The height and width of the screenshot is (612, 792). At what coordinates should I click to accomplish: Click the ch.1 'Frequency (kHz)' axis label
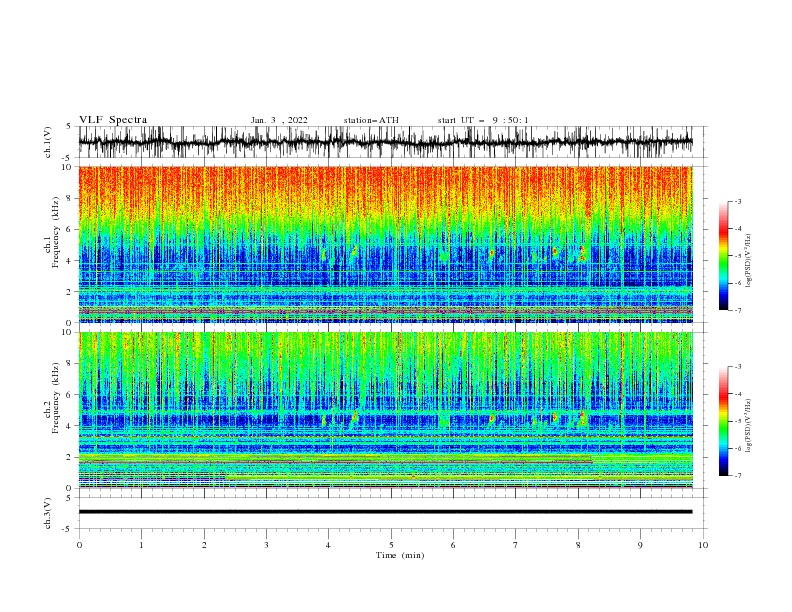(x=55, y=232)
